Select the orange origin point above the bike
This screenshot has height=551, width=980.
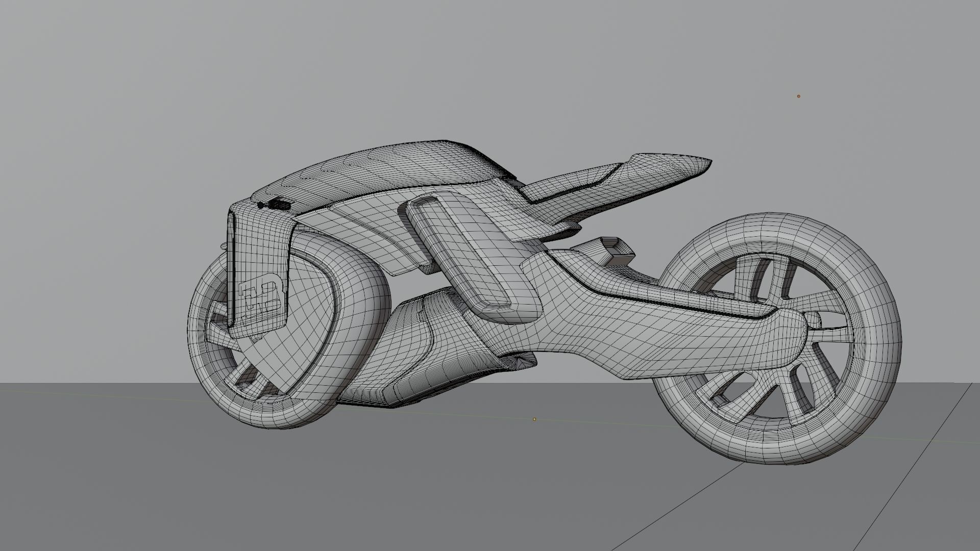coord(798,96)
